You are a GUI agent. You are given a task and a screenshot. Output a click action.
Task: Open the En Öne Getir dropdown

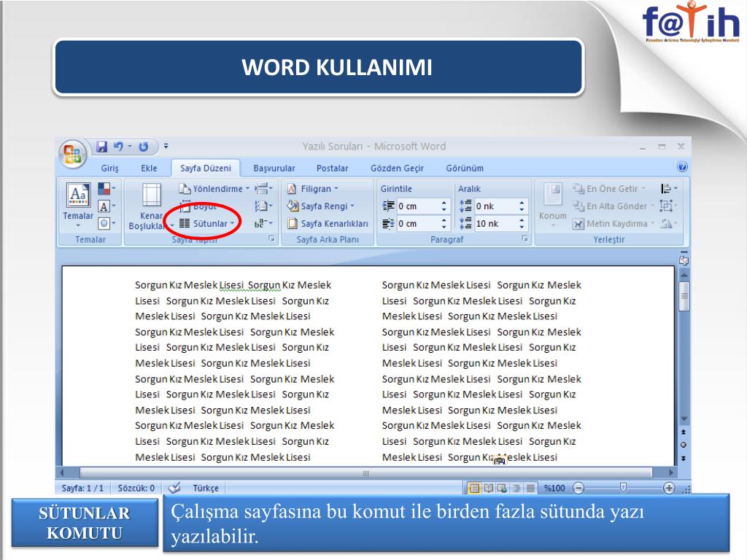click(x=609, y=189)
